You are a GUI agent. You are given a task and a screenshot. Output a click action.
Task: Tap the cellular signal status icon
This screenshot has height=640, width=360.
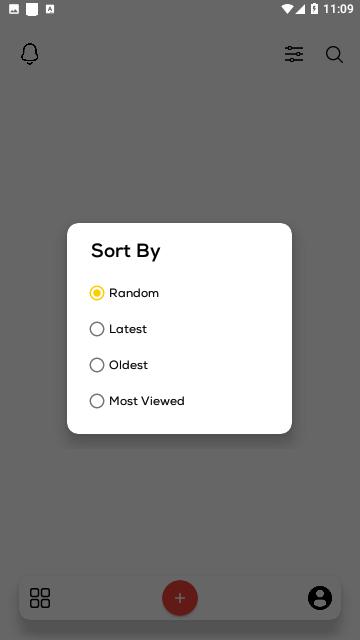300,9
